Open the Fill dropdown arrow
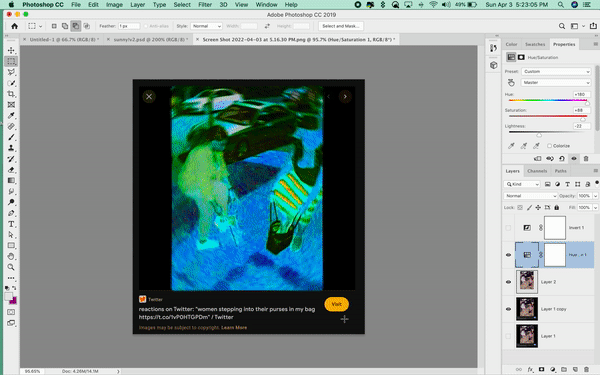This screenshot has width=600, height=375. pos(595,207)
